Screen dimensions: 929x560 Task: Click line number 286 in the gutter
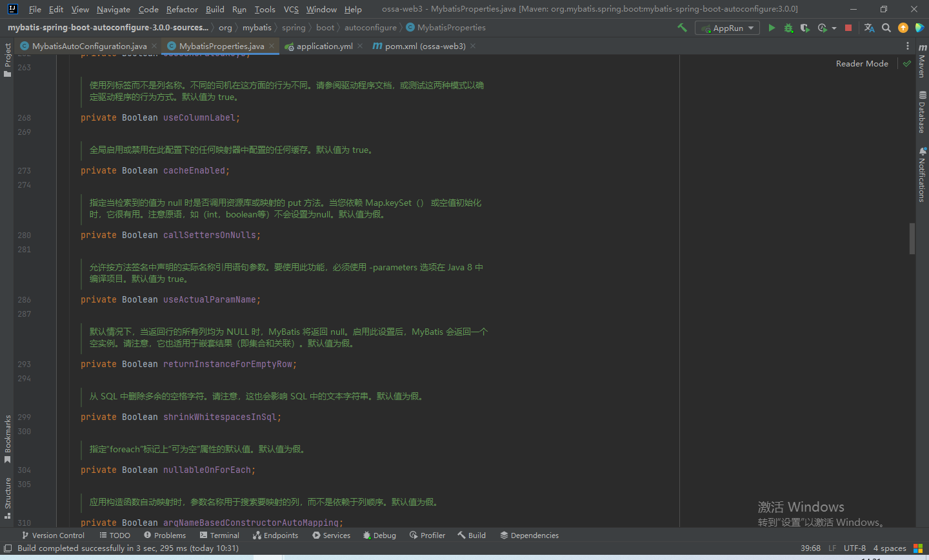click(x=24, y=299)
